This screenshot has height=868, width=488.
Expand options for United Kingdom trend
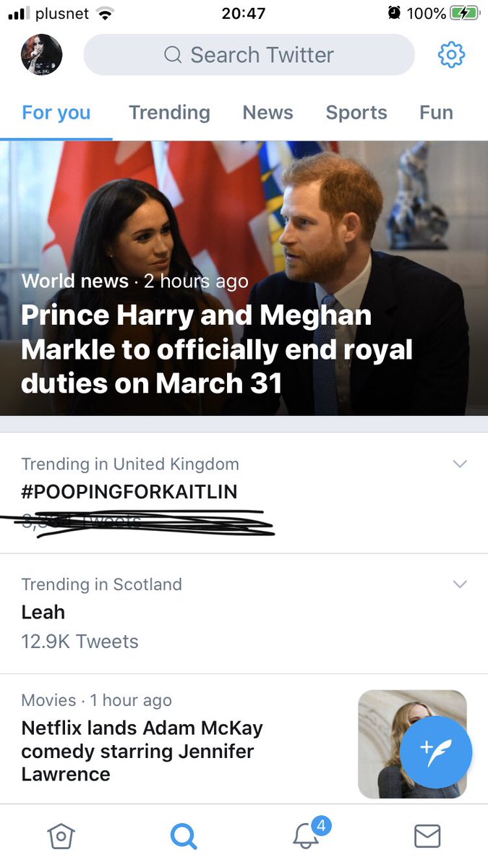pos(460,464)
